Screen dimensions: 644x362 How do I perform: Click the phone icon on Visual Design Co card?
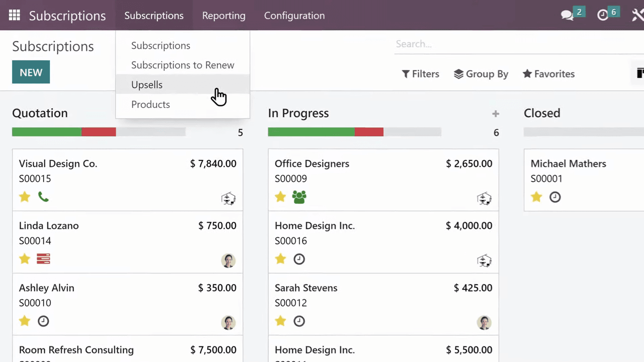(x=43, y=197)
